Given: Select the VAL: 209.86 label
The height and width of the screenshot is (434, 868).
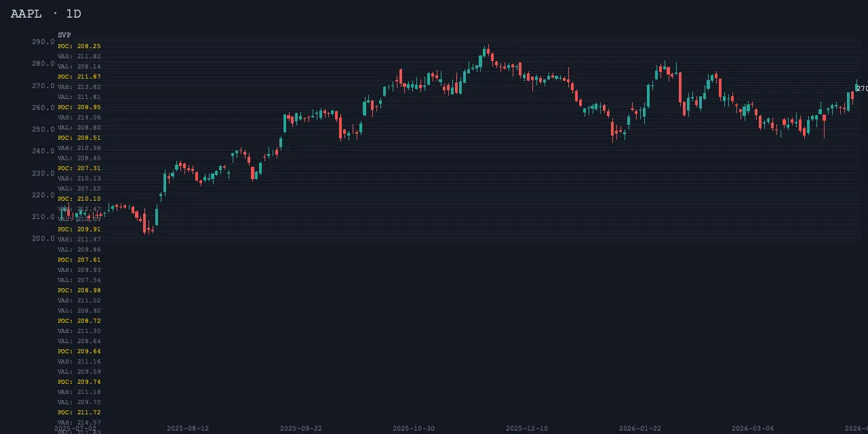Looking at the screenshot, I should point(79,250).
